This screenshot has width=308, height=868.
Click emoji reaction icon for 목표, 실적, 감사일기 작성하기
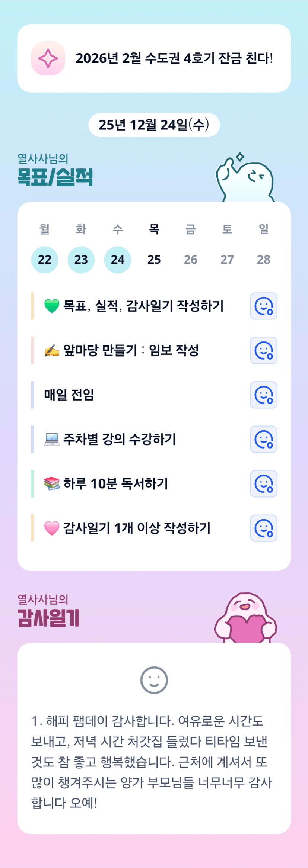tap(263, 306)
